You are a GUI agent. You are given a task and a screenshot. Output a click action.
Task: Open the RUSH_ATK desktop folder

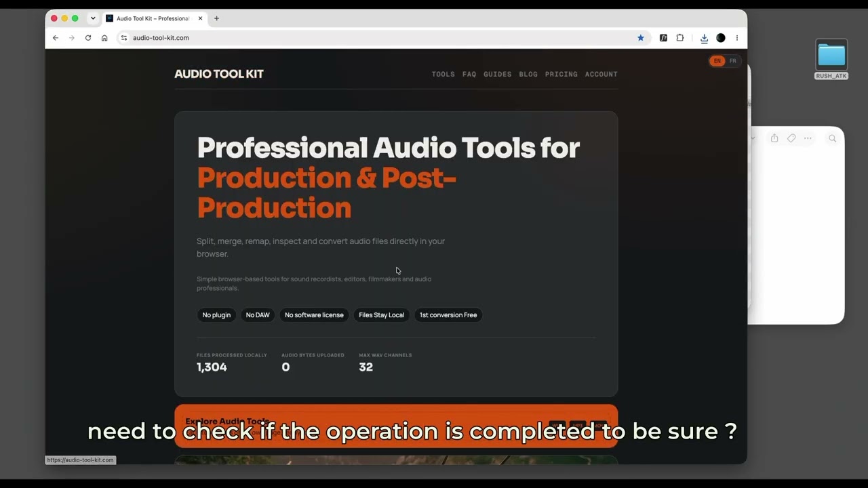[831, 60]
